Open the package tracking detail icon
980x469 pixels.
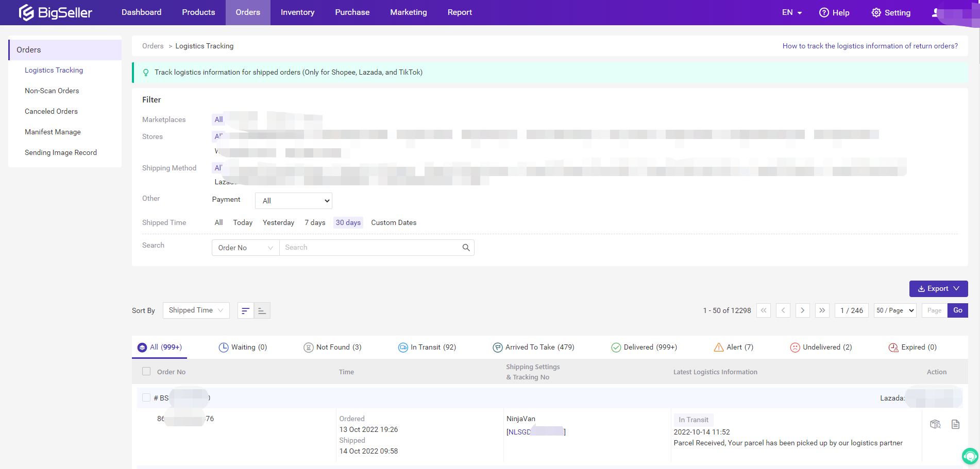(935, 424)
